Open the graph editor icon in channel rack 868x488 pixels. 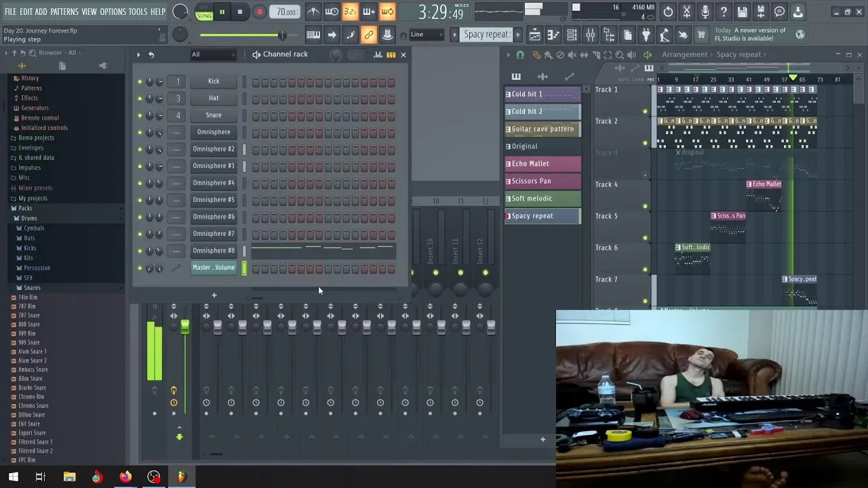click(x=378, y=55)
